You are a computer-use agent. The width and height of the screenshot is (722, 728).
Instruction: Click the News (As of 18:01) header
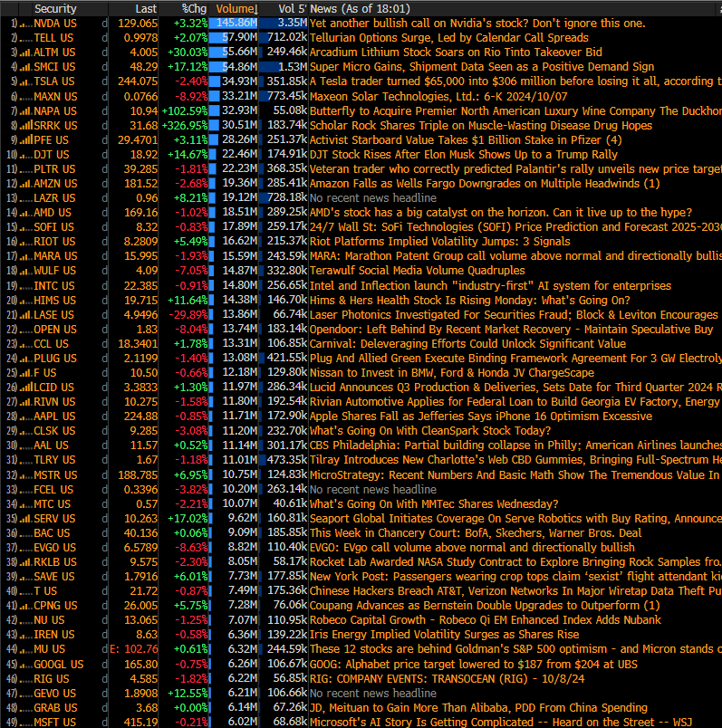tap(360, 8)
